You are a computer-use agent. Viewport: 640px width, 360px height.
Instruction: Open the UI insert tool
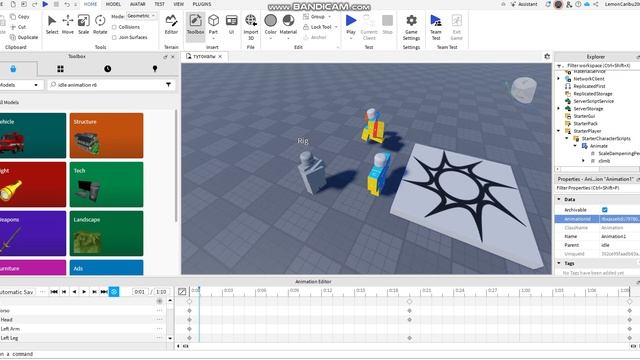coord(231,24)
